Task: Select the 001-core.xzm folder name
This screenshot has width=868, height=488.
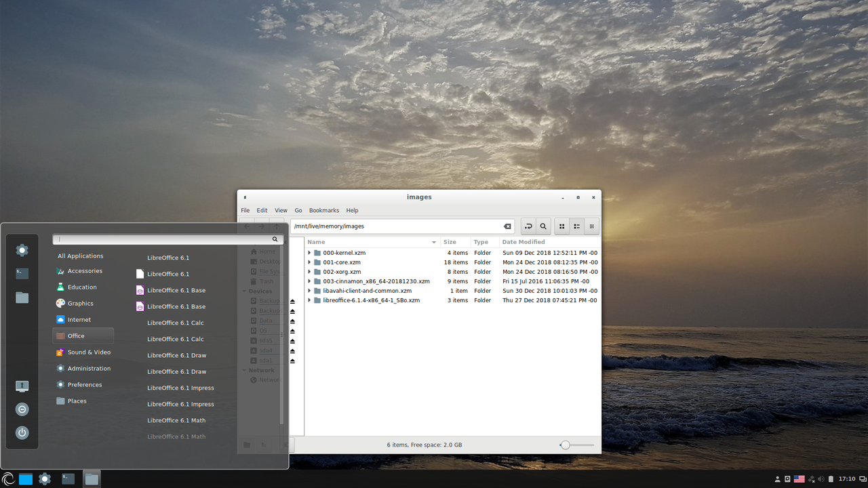Action: pos(342,262)
